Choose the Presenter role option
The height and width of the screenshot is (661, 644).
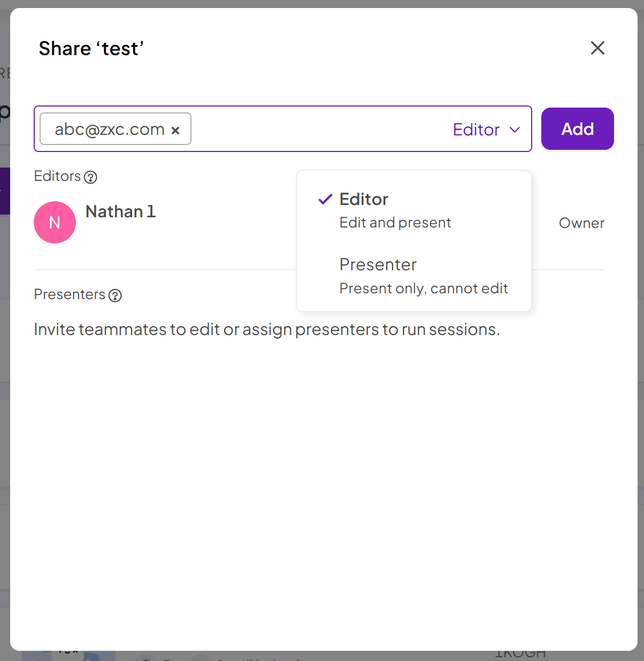click(x=378, y=265)
